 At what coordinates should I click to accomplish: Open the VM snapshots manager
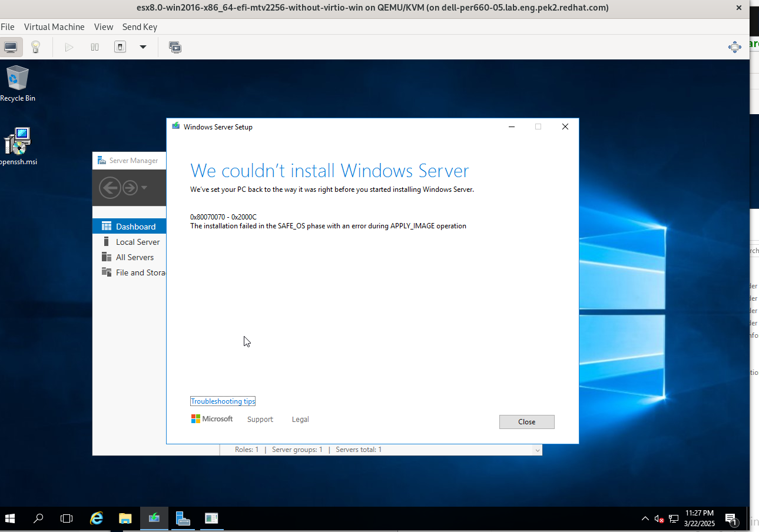click(175, 47)
